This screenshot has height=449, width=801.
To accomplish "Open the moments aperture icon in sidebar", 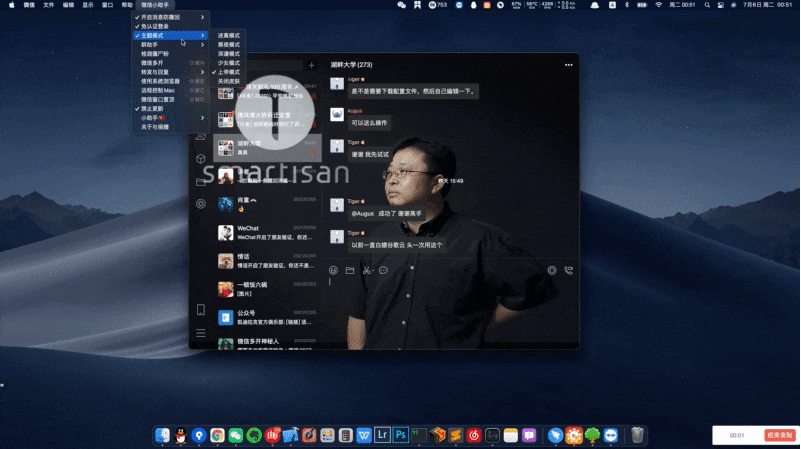I will [201, 204].
